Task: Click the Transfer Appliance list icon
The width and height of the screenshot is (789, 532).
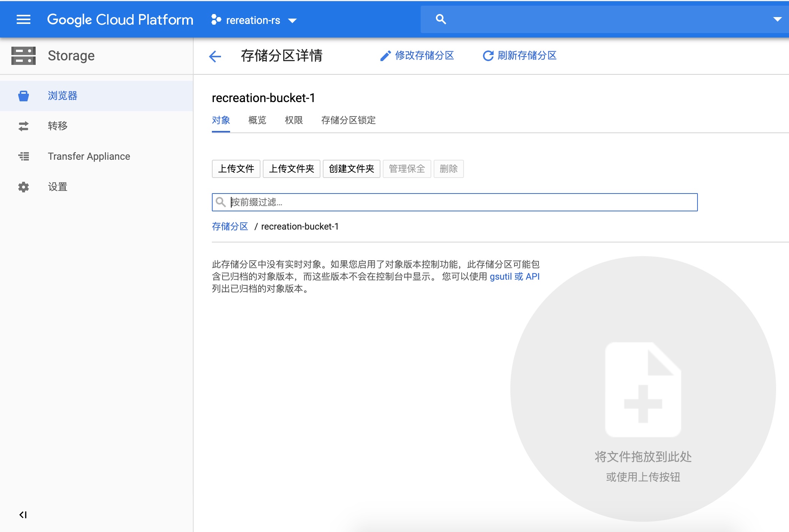Action: click(24, 156)
